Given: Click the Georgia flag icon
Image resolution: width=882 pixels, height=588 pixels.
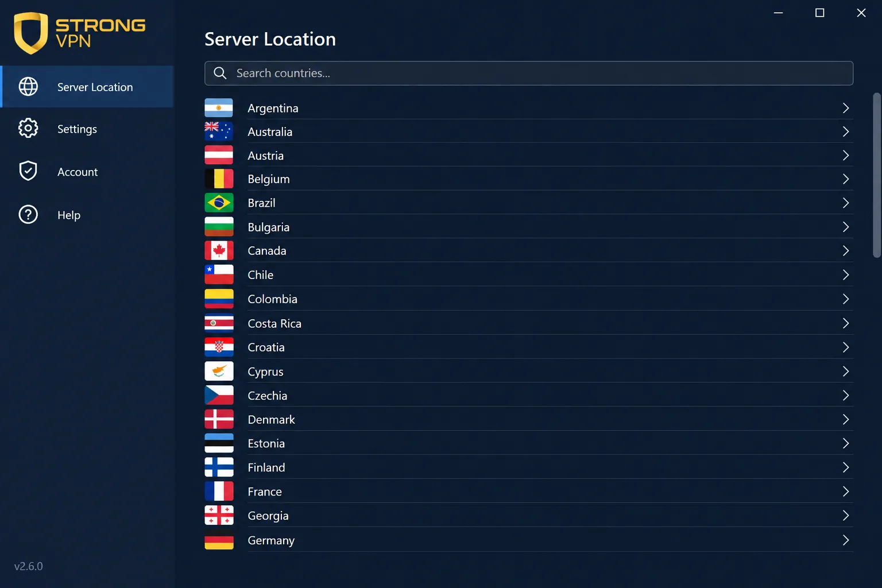Looking at the screenshot, I should (219, 516).
